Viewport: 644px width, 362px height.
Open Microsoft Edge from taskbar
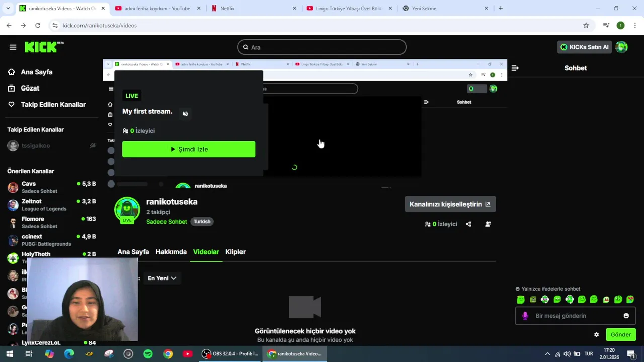pos(69,354)
